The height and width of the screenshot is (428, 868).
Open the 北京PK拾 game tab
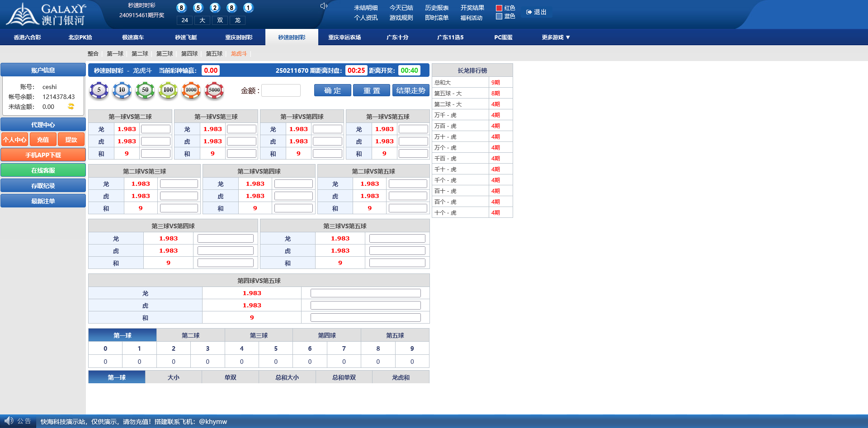(x=80, y=38)
